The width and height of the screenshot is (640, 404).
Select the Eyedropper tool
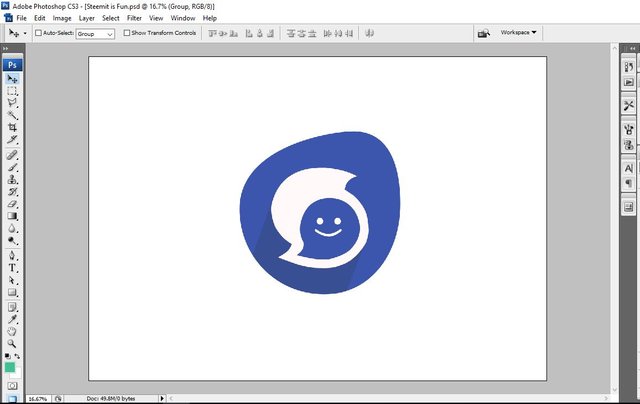12,320
